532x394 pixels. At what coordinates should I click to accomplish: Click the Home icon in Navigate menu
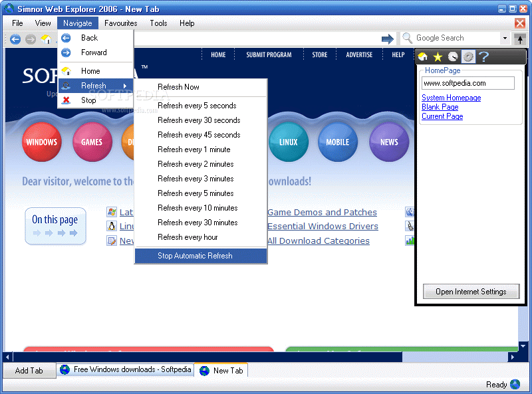66,71
